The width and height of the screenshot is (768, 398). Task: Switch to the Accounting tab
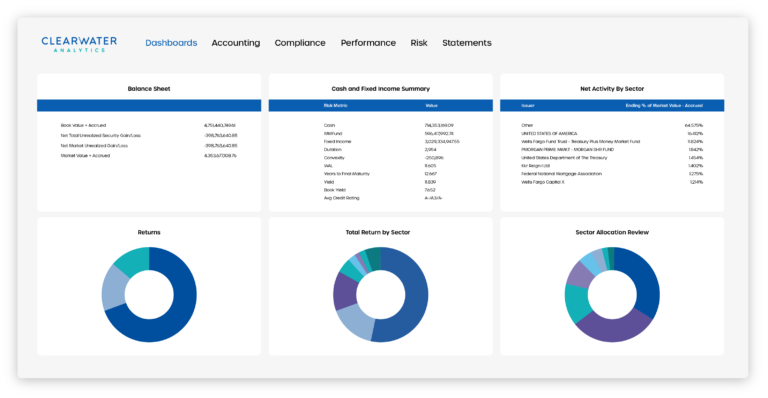coord(236,43)
